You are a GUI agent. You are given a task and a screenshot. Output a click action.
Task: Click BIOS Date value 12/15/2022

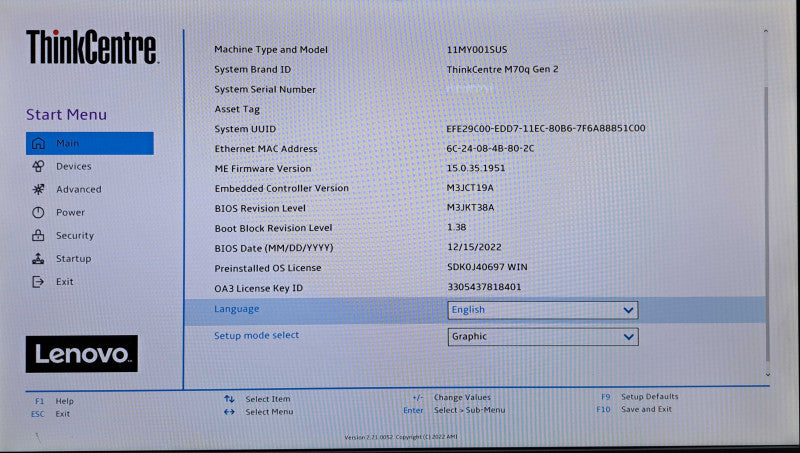[474, 247]
